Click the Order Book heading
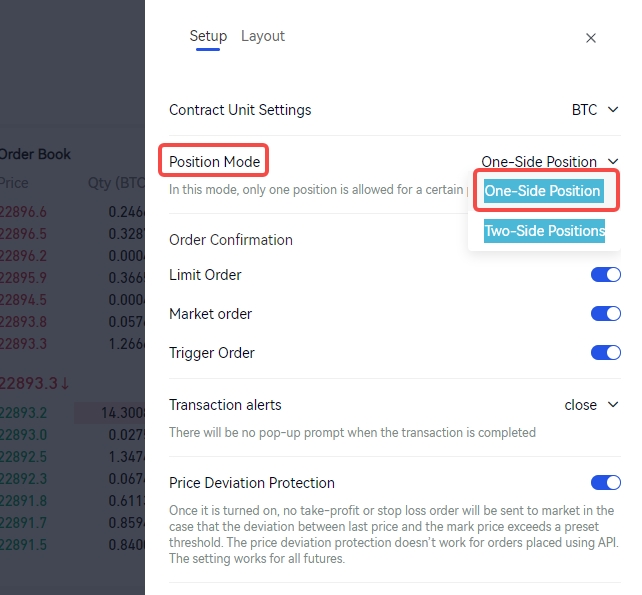The width and height of the screenshot is (642, 595). pos(35,154)
